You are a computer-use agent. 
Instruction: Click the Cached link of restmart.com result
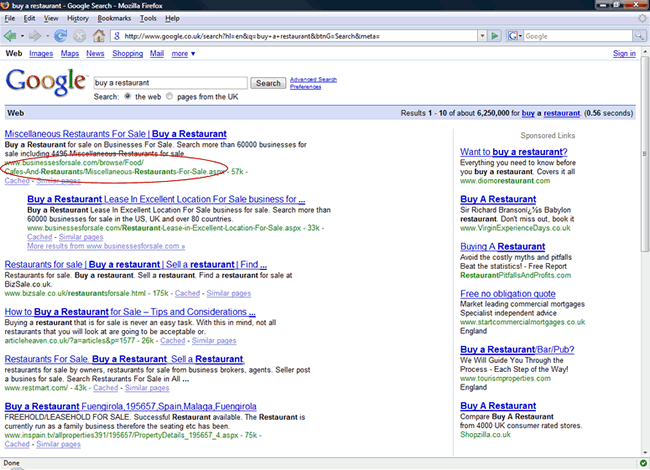(x=105, y=388)
